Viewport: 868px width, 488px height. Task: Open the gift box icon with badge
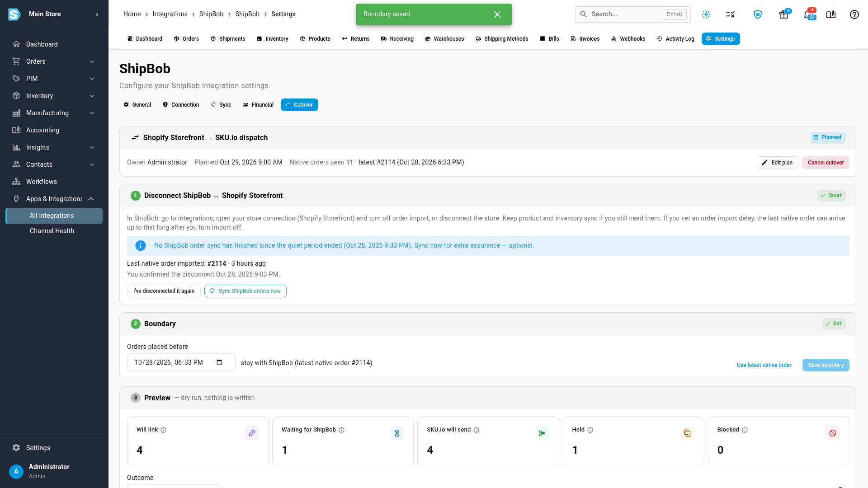(784, 14)
